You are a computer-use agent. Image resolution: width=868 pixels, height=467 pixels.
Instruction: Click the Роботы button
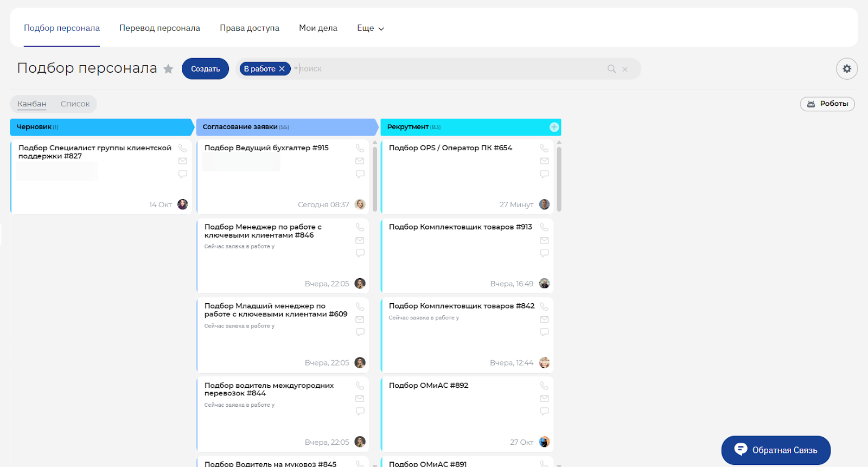[x=827, y=104]
